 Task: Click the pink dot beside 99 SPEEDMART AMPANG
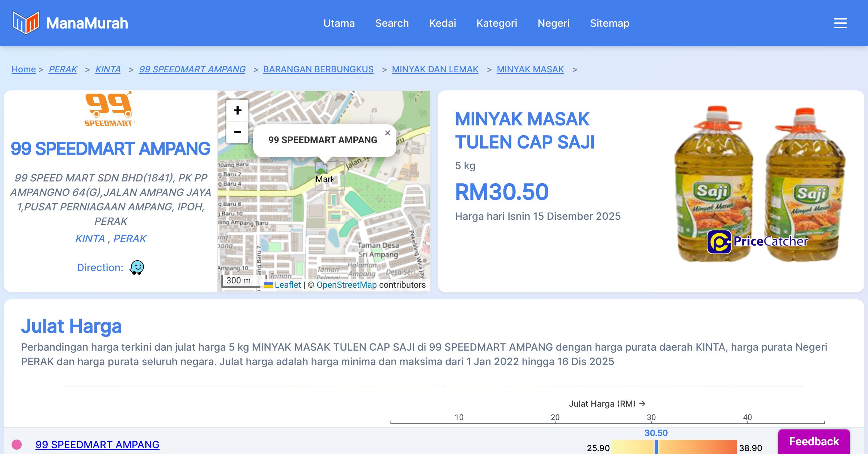(x=17, y=444)
